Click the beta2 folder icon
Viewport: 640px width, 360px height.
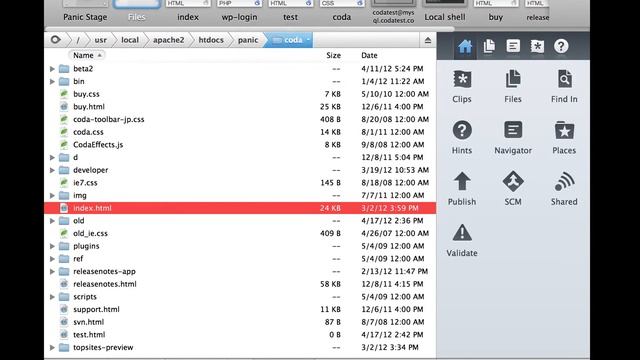point(64,69)
